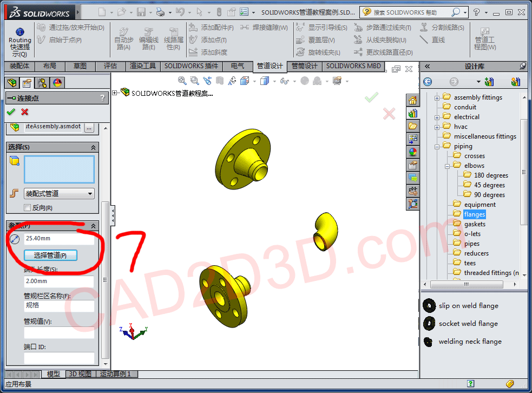
Task: Click the diameter field showing 25.40mm
Action: [x=59, y=239]
